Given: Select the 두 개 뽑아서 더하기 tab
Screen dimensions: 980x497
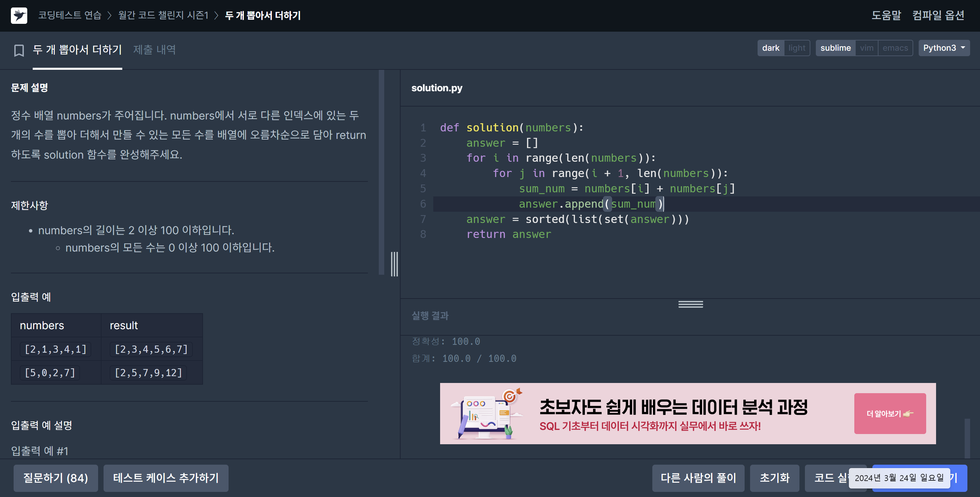Looking at the screenshot, I should coord(77,49).
